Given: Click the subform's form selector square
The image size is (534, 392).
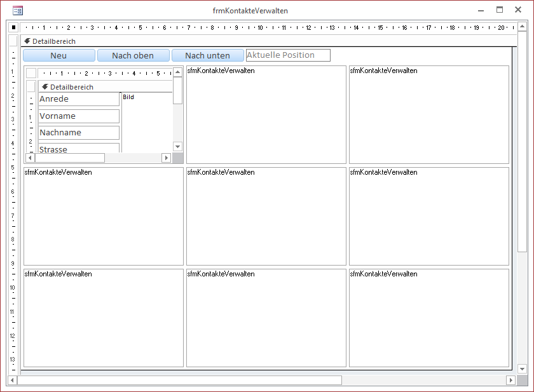Looking at the screenshot, I should pyautogui.click(x=31, y=72).
